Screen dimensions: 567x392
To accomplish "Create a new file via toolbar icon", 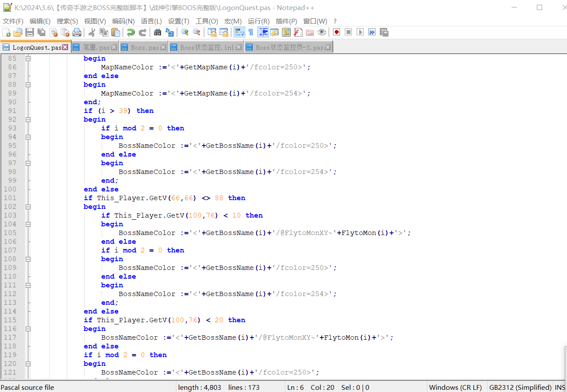I will 7,32.
